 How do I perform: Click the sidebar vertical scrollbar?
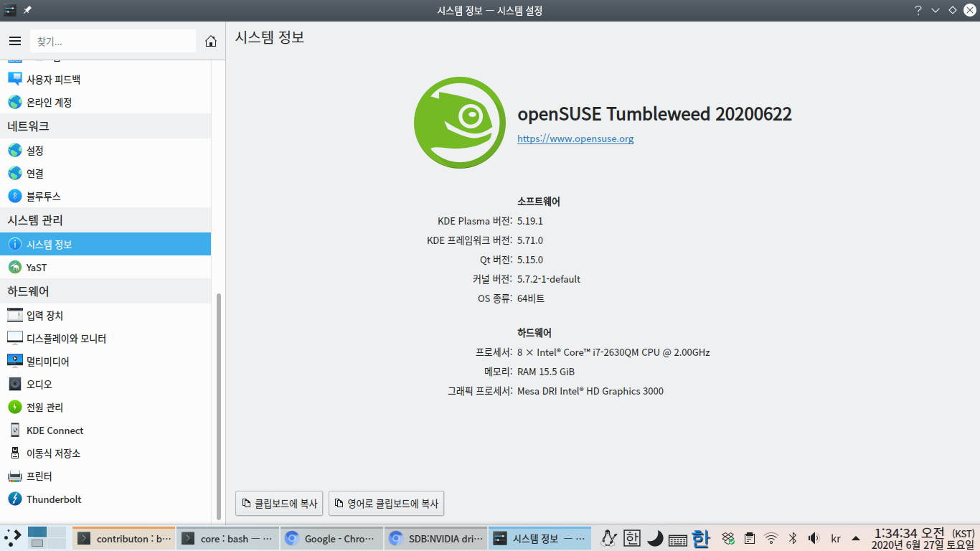[219, 406]
